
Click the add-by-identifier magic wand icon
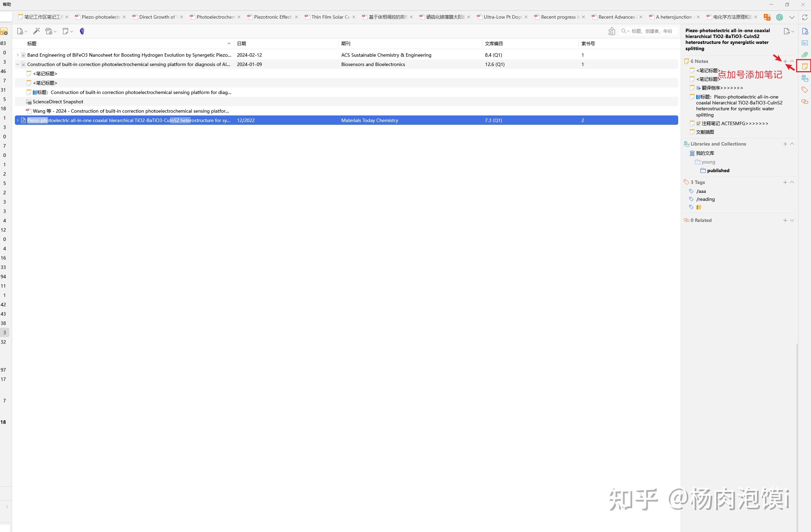pos(36,31)
